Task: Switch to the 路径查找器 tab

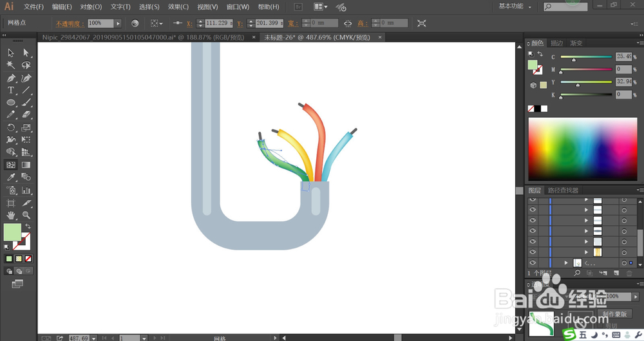Action: [563, 190]
